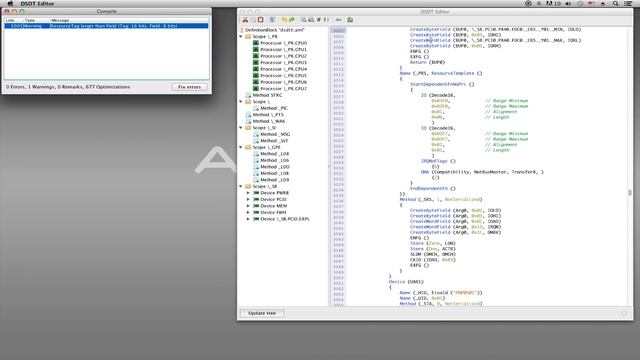The height and width of the screenshot is (360, 640).
Task: Click code line "Device (UAR1)" in editor
Action: 406,282
